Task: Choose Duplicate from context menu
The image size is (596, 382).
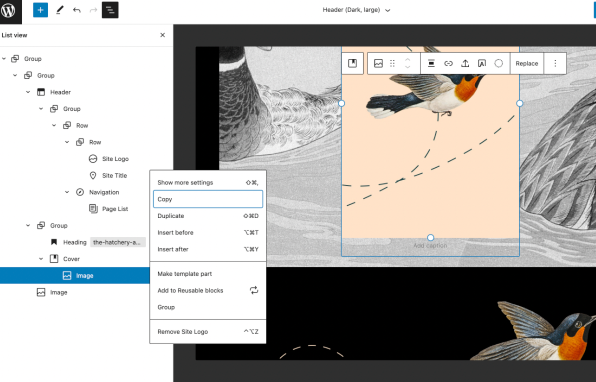Action: pyautogui.click(x=208, y=216)
